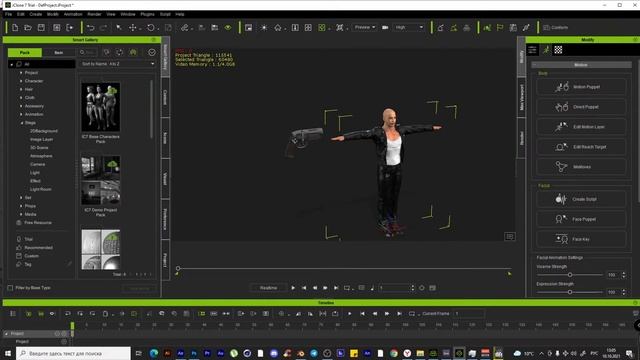Click the Windows taskbar search box
This screenshot has width=640, height=360.
(x=73, y=353)
